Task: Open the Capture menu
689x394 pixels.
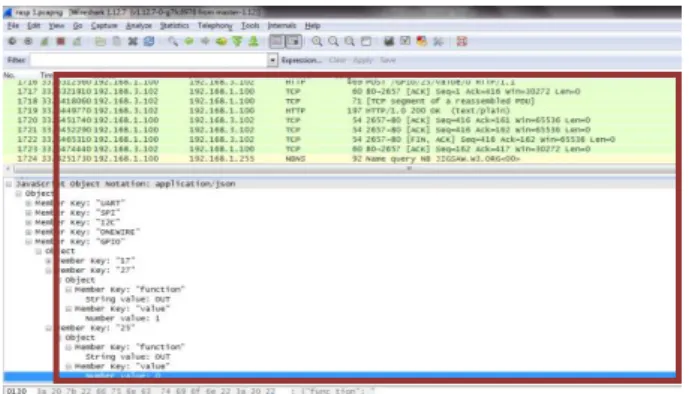Action: [104, 25]
